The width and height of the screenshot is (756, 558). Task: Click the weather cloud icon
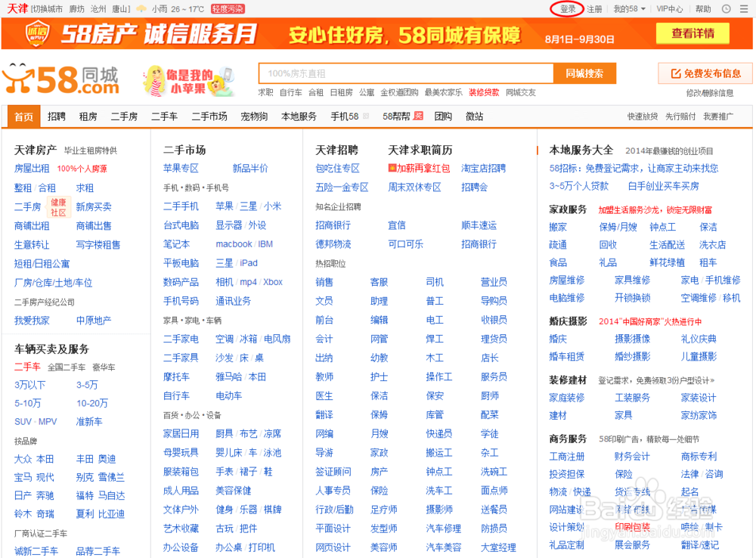(141, 8)
